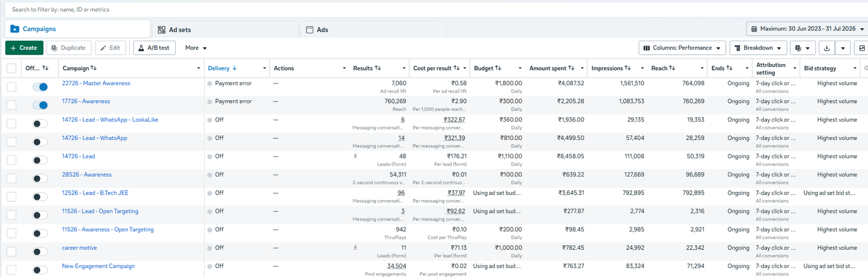This screenshot has height=277, width=868.
Task: Open the Columns: Performance dropdown
Action: (682, 48)
